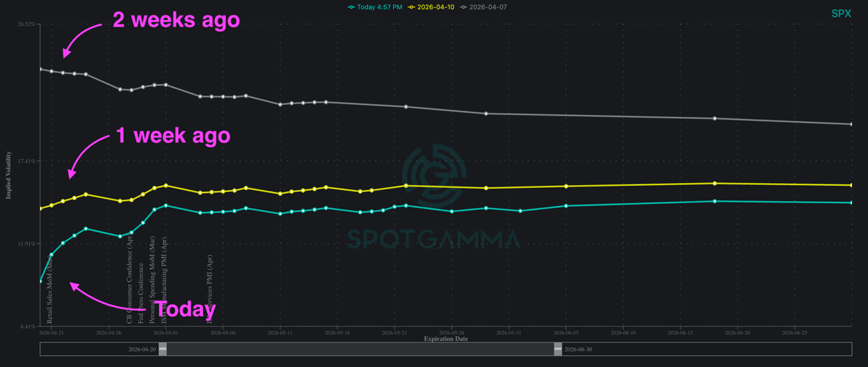Click the CB Consumer Confidence (Apr) event marker

point(130,279)
